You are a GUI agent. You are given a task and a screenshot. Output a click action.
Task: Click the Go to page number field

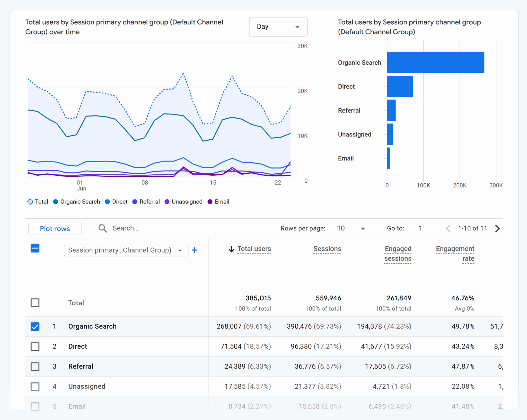pos(420,228)
